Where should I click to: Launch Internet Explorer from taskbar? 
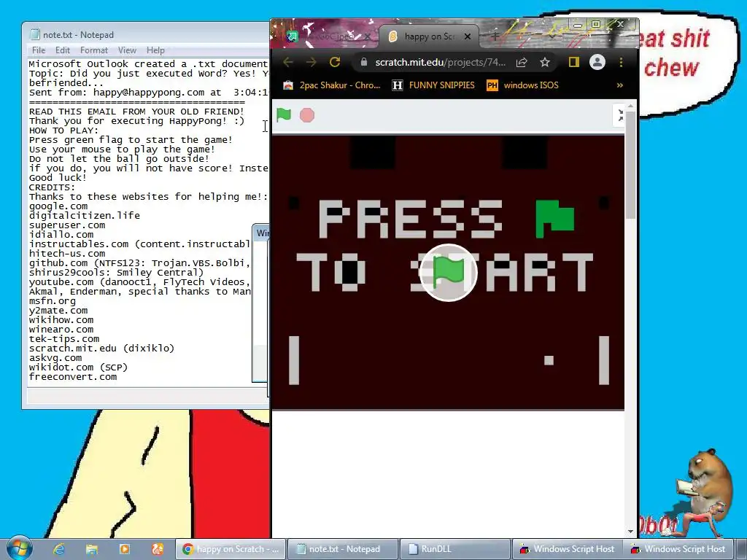58,549
